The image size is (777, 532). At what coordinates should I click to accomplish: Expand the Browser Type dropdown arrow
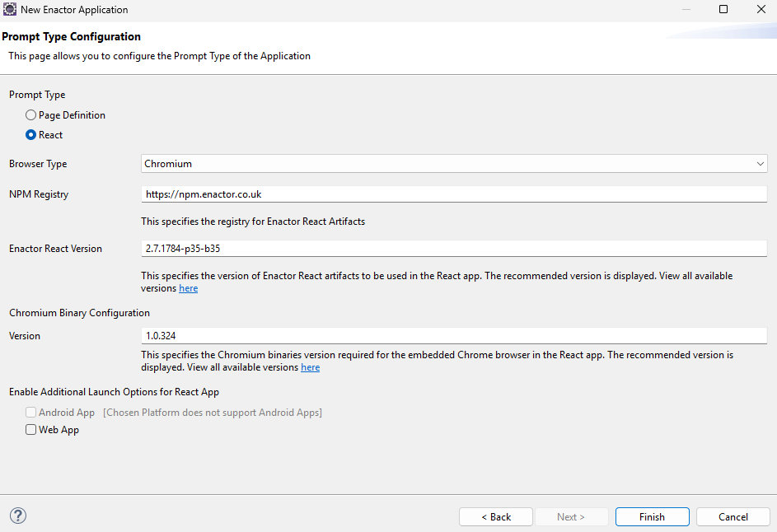point(760,164)
